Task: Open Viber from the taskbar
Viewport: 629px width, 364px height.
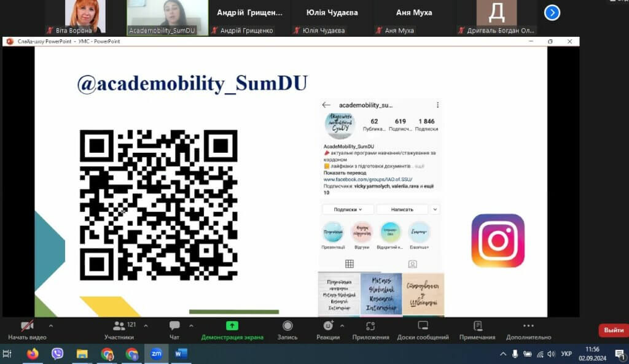Action: coord(57,354)
